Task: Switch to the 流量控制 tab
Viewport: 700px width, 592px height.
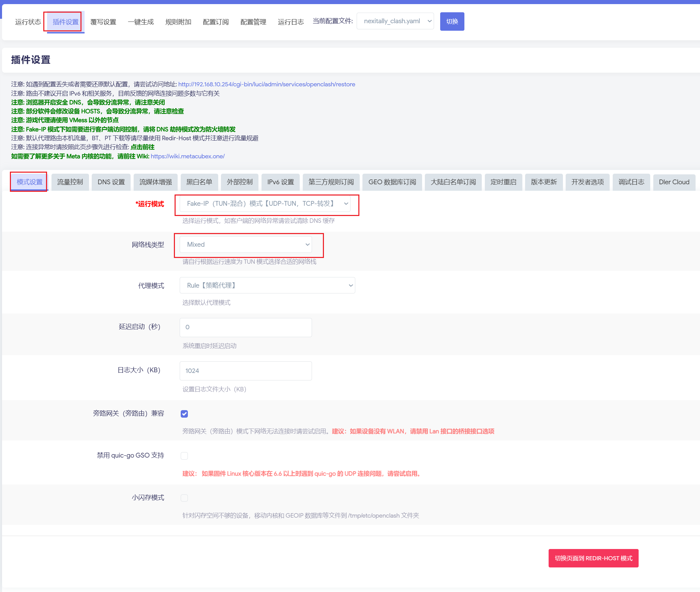Action: coord(70,182)
